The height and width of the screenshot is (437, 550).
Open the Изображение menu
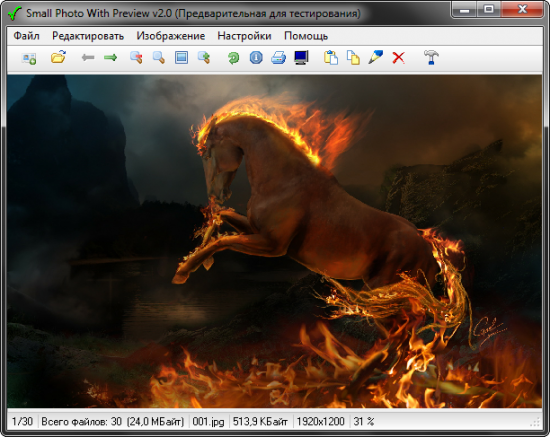[171, 36]
